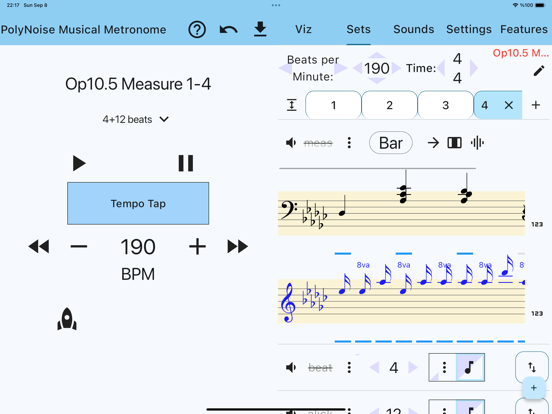The height and width of the screenshot is (414, 552).
Task: Click right arrow of Time signature
Action: (474, 68)
